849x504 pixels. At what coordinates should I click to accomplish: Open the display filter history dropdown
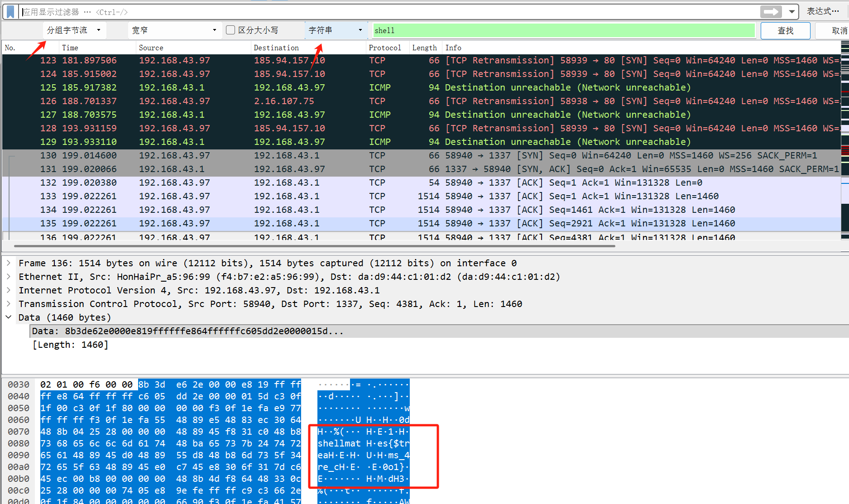tap(792, 11)
